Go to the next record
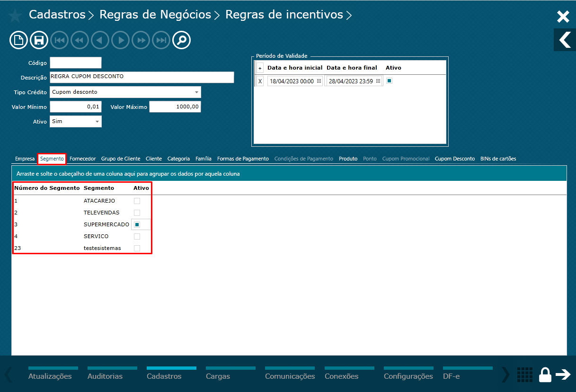The image size is (576, 392). tap(120, 40)
